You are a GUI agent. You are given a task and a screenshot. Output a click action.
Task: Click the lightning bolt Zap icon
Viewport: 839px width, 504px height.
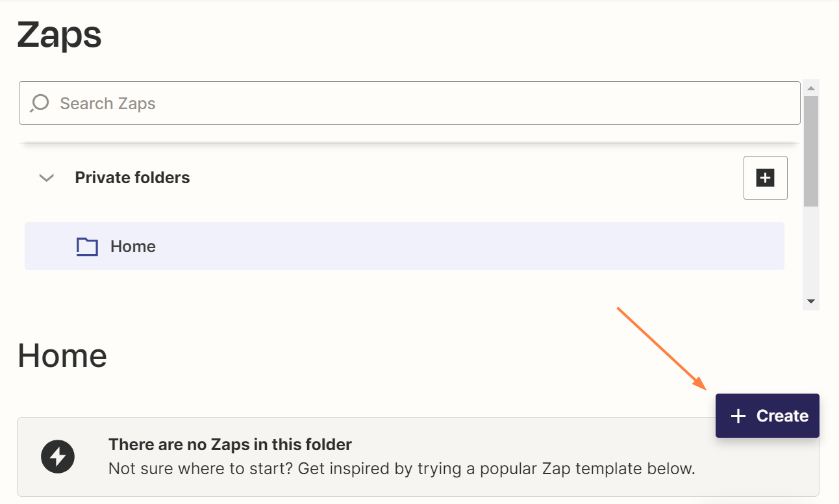[58, 457]
